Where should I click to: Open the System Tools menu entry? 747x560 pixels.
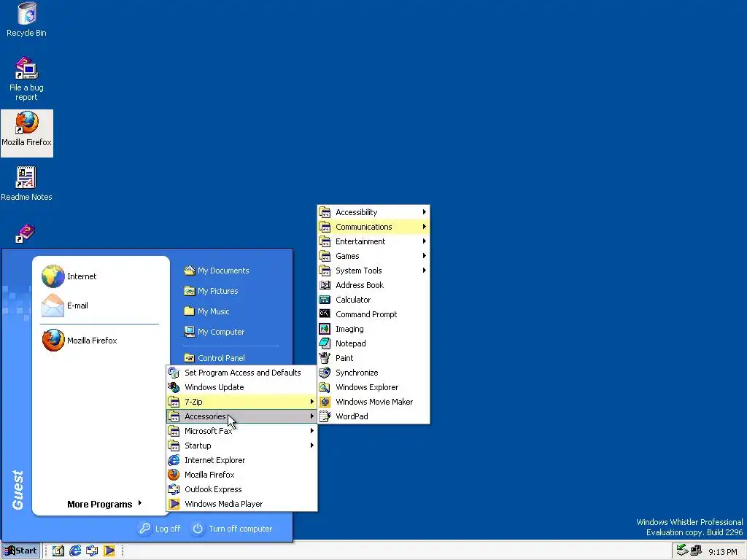tap(373, 271)
